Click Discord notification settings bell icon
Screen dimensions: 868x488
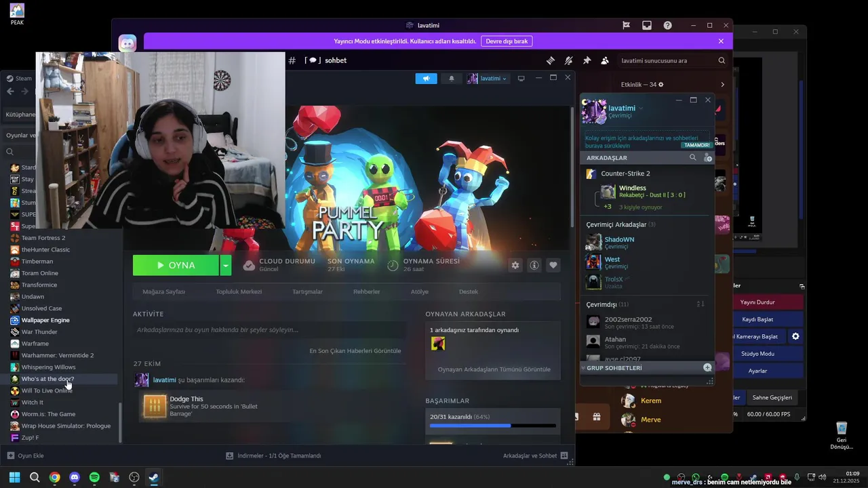point(568,60)
